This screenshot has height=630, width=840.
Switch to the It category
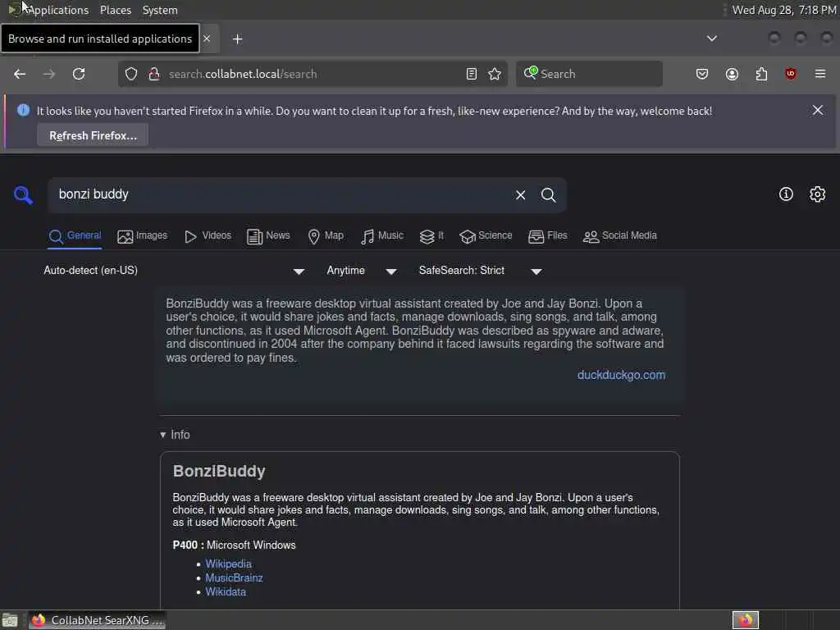click(x=431, y=235)
